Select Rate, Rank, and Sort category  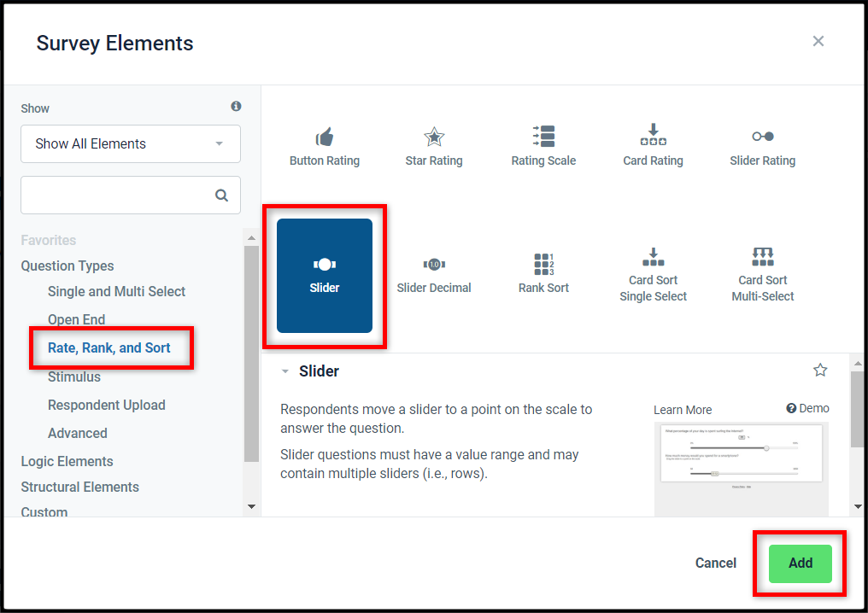[109, 348]
